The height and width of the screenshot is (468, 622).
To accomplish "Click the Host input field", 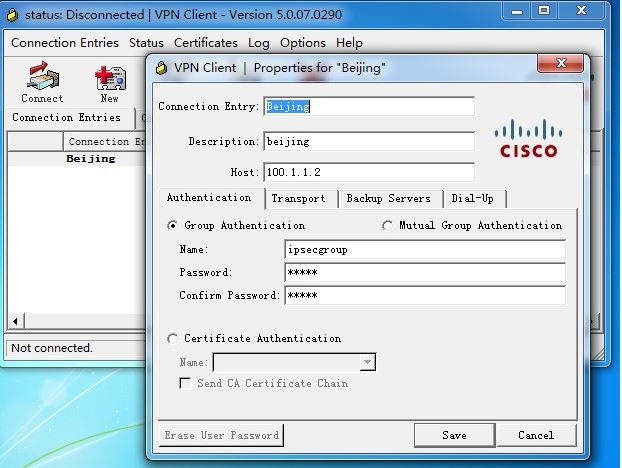I will [x=369, y=172].
